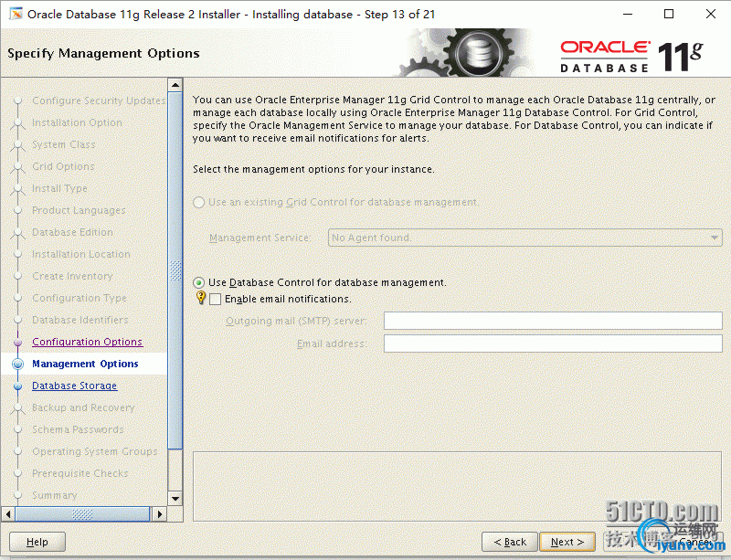
Task: Click the Summary step
Action: tap(55, 495)
